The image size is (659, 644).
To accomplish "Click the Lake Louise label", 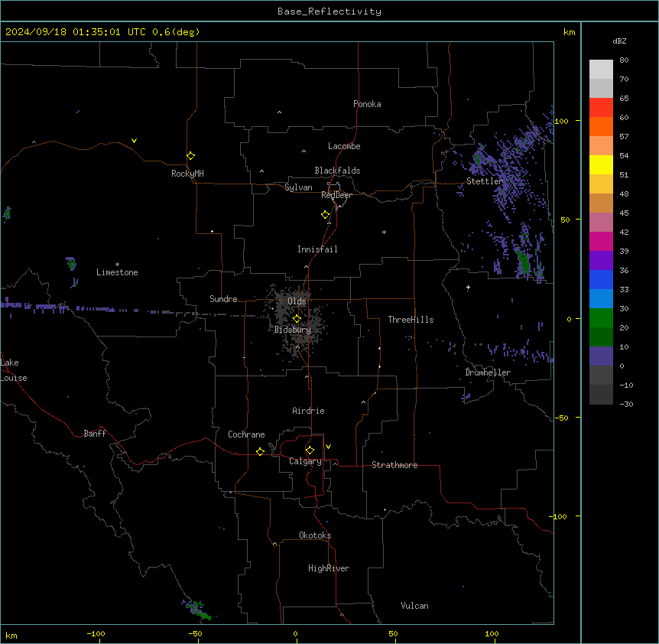I will tap(14, 370).
